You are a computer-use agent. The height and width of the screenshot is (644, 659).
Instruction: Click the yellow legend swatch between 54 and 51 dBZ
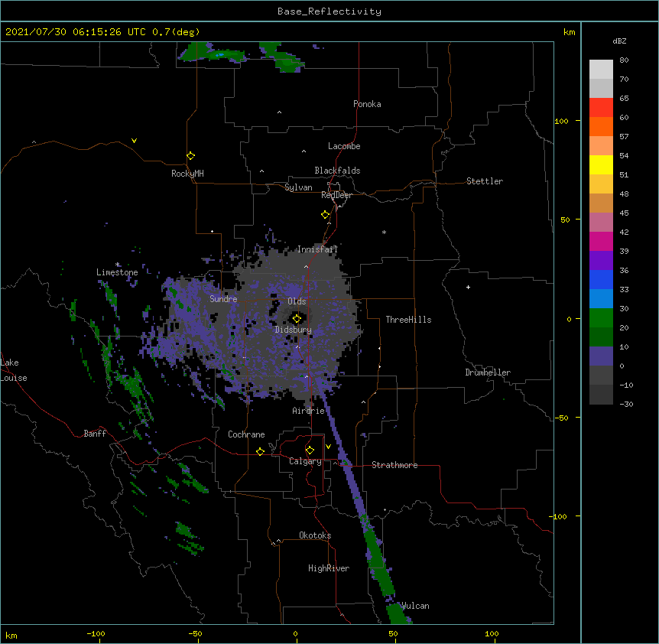pos(601,164)
